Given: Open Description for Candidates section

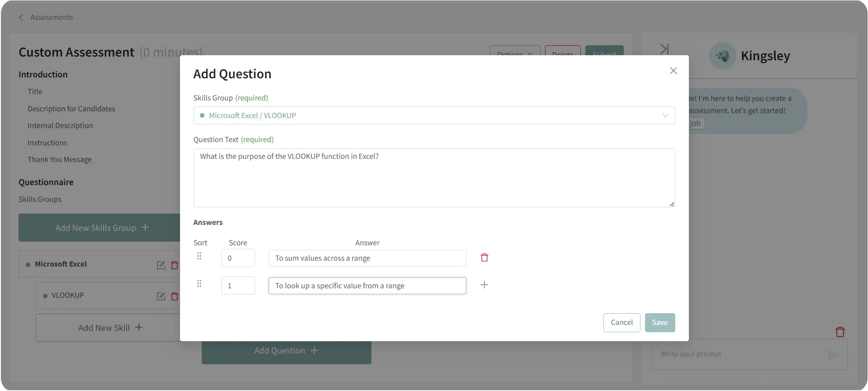Looking at the screenshot, I should [71, 109].
